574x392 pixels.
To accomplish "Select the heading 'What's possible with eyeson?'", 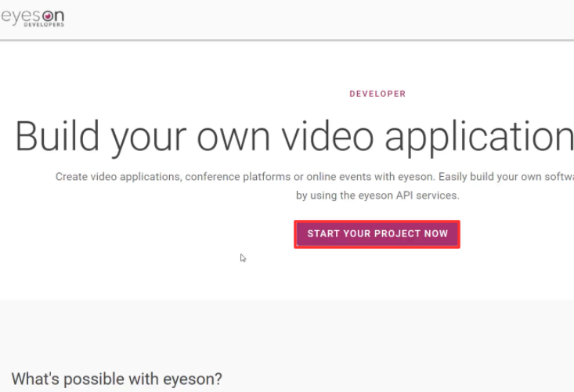I will click(117, 379).
